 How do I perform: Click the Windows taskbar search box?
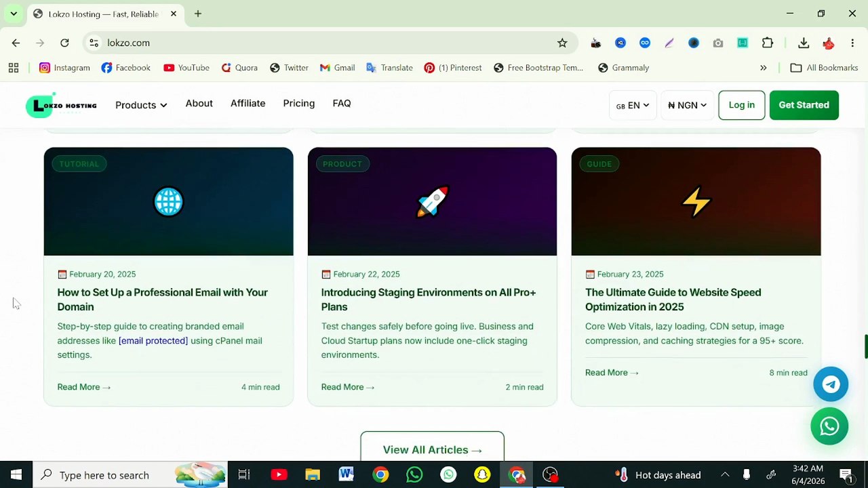[x=130, y=474]
